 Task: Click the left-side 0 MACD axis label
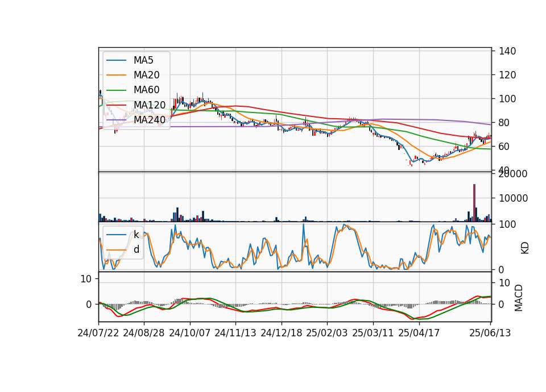tap(89, 305)
